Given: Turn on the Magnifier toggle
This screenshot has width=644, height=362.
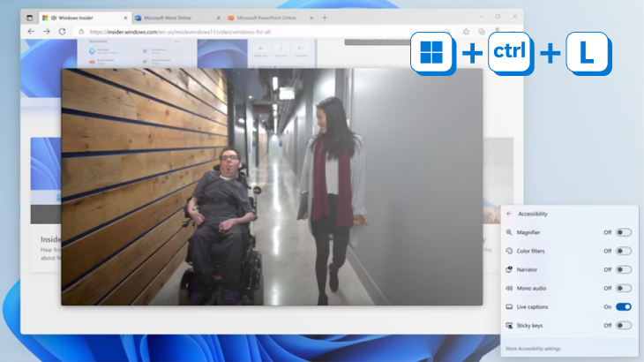Looking at the screenshot, I should point(624,232).
